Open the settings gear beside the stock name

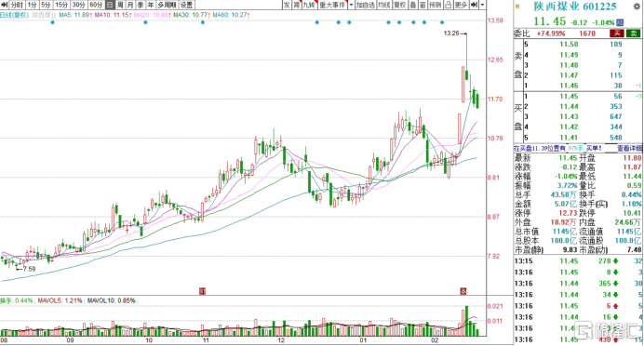637,7
